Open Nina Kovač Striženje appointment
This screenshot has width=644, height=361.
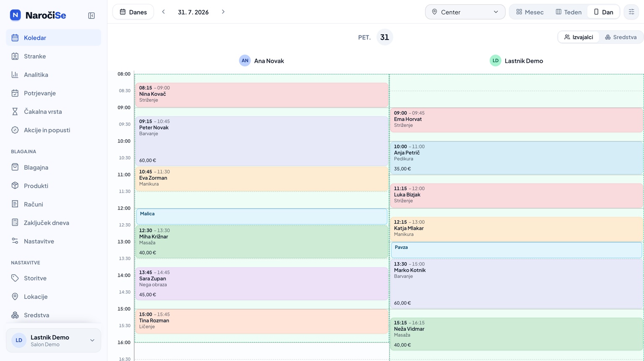pyautogui.click(x=262, y=95)
